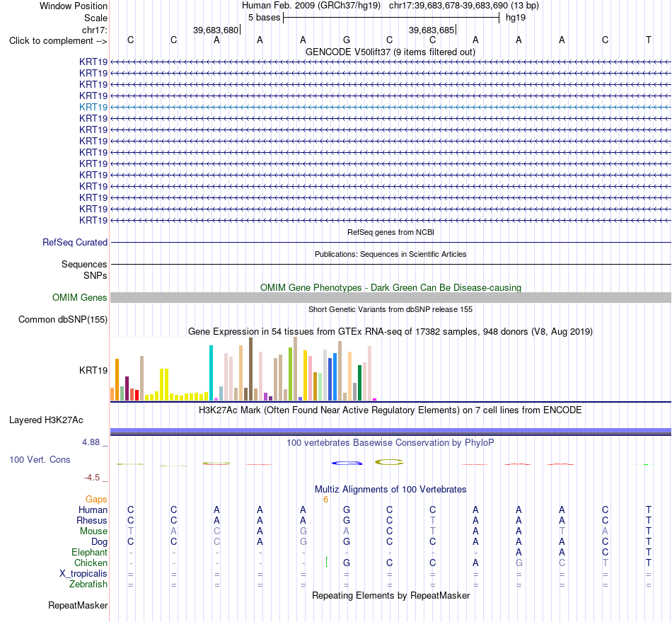Click 'Repeating Elements by RepeatMasker' title
672x622 pixels.
[390, 596]
